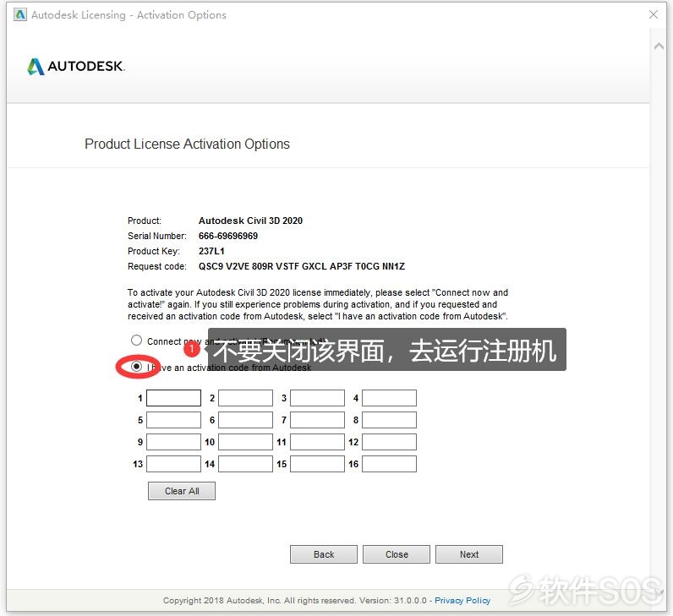Click activation code field 4

pyautogui.click(x=389, y=398)
